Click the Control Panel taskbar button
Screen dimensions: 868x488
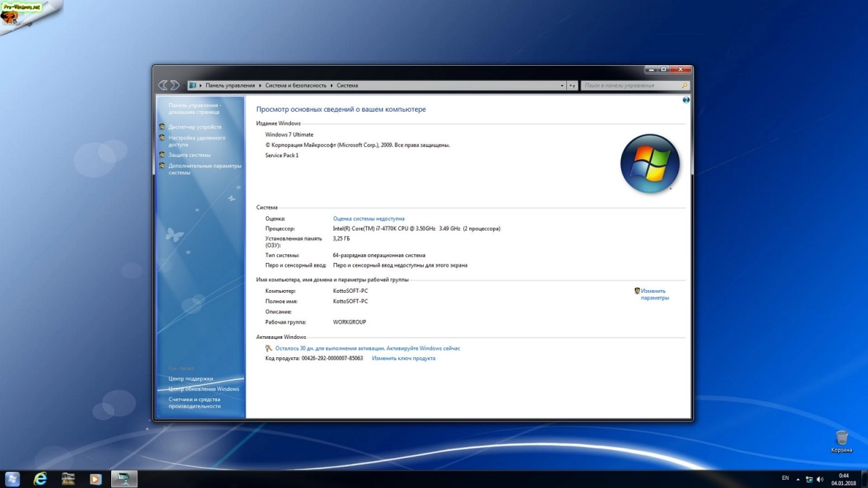tap(124, 479)
